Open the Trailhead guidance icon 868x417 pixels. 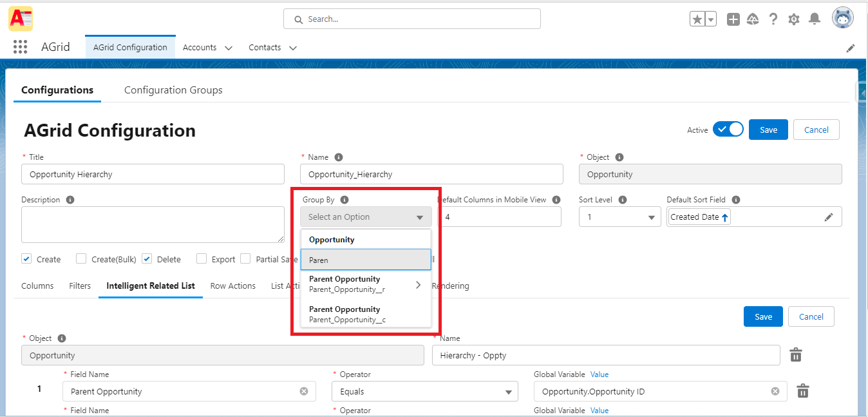click(753, 19)
